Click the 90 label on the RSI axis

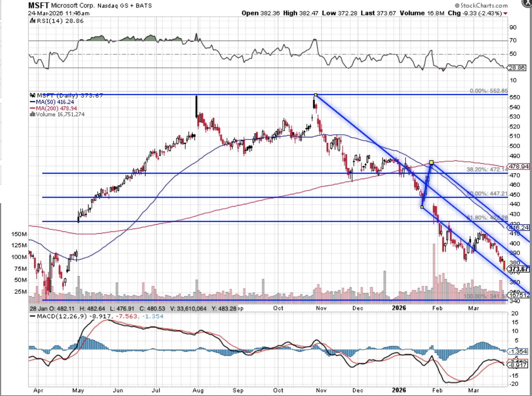[x=513, y=27]
